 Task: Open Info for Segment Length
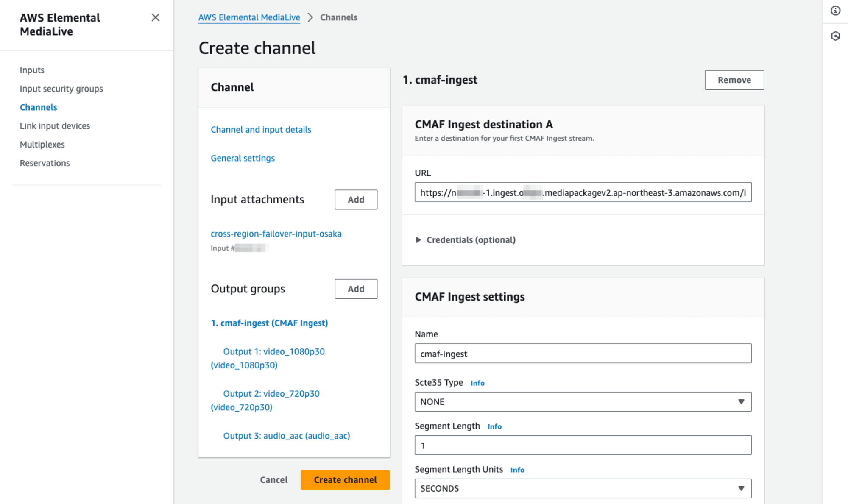click(494, 427)
